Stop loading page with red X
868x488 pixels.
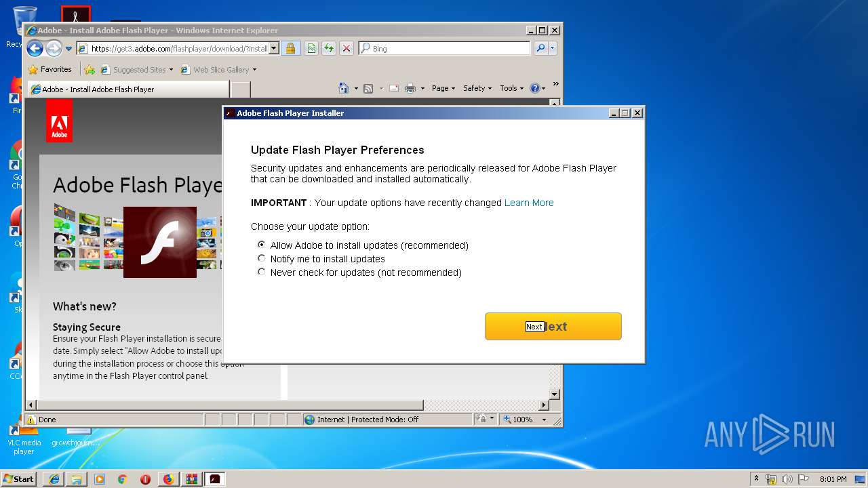[347, 48]
